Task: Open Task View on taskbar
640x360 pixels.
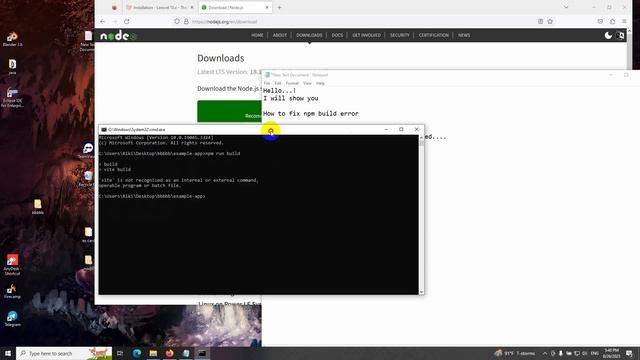Action: click(x=120, y=353)
